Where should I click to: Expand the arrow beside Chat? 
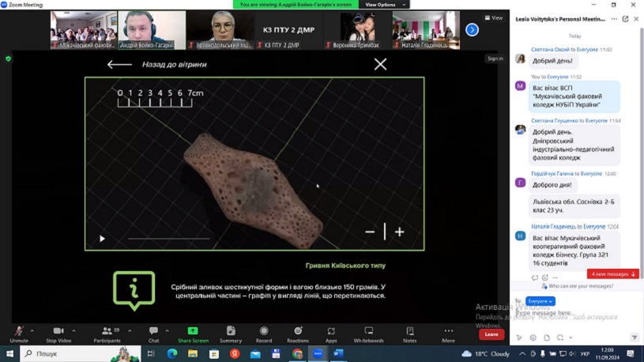coord(168,330)
